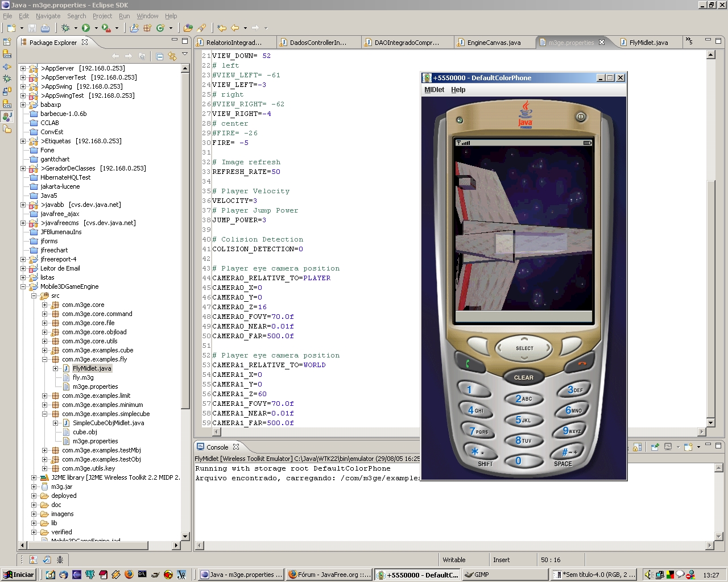Viewport: 728px width, 582px height.
Task: Collapse the com.m3ge.examples.fly package
Action: coord(44,359)
